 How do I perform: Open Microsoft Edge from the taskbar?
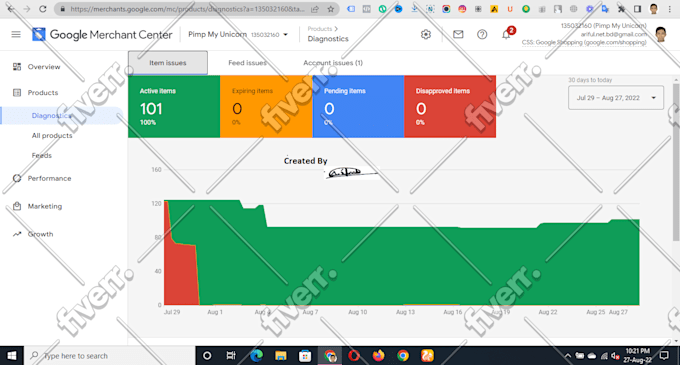257,356
